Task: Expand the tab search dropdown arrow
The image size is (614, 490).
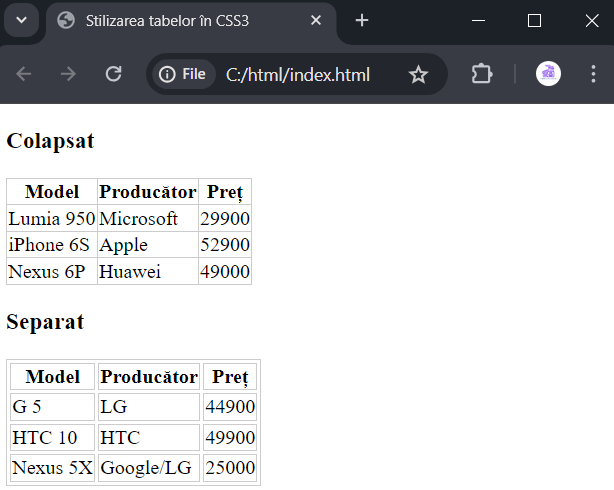Action: [22, 20]
